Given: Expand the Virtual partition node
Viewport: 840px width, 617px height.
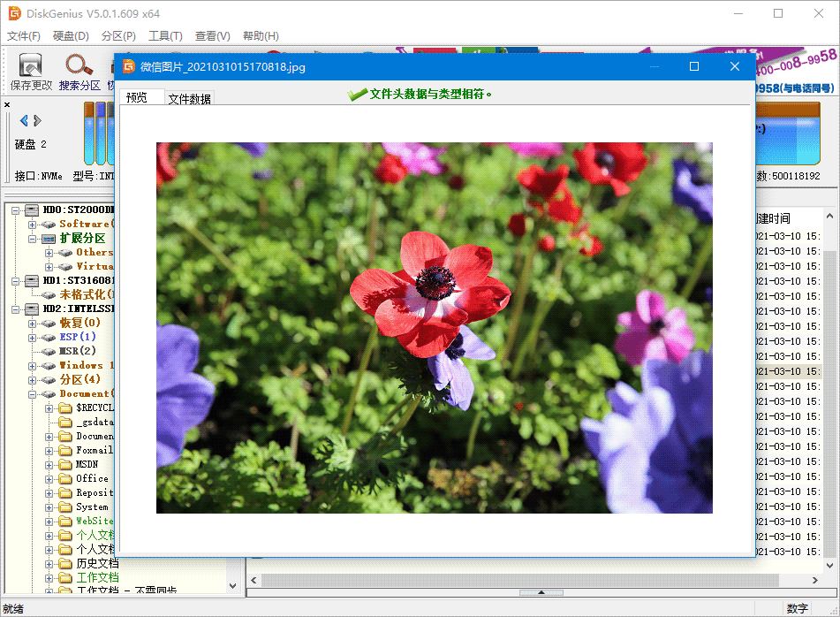Looking at the screenshot, I should pyautogui.click(x=49, y=266).
